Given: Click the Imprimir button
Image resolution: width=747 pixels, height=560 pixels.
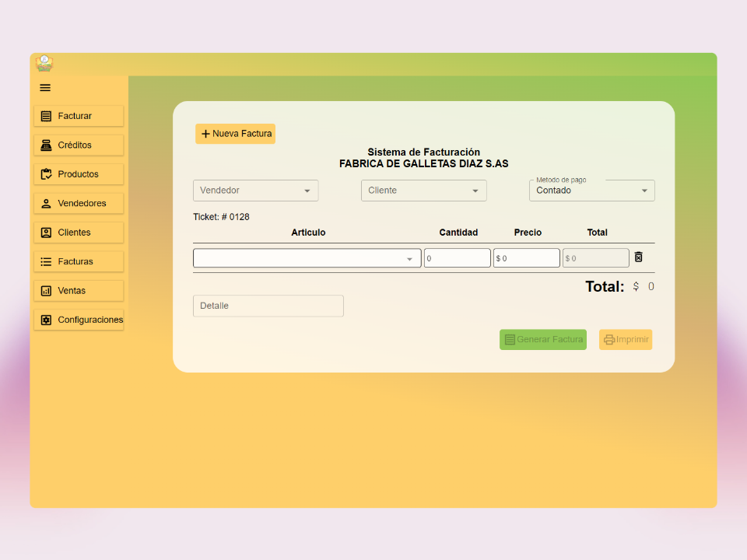Looking at the screenshot, I should (626, 340).
